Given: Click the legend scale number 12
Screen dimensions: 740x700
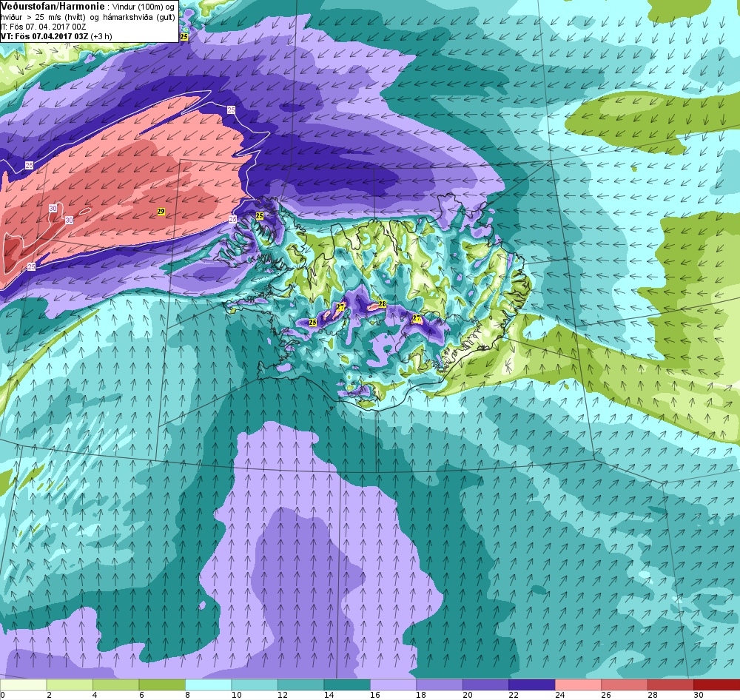Looking at the screenshot, I should (283, 695).
